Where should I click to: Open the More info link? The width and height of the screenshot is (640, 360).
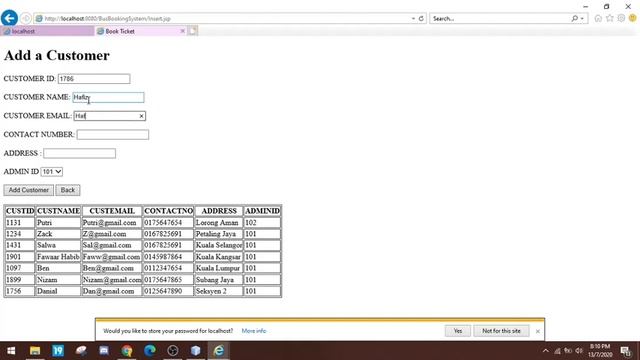253,331
